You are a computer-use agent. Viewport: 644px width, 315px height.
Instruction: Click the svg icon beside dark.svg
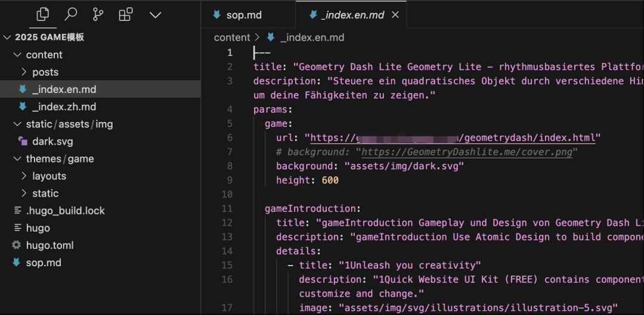(23, 142)
